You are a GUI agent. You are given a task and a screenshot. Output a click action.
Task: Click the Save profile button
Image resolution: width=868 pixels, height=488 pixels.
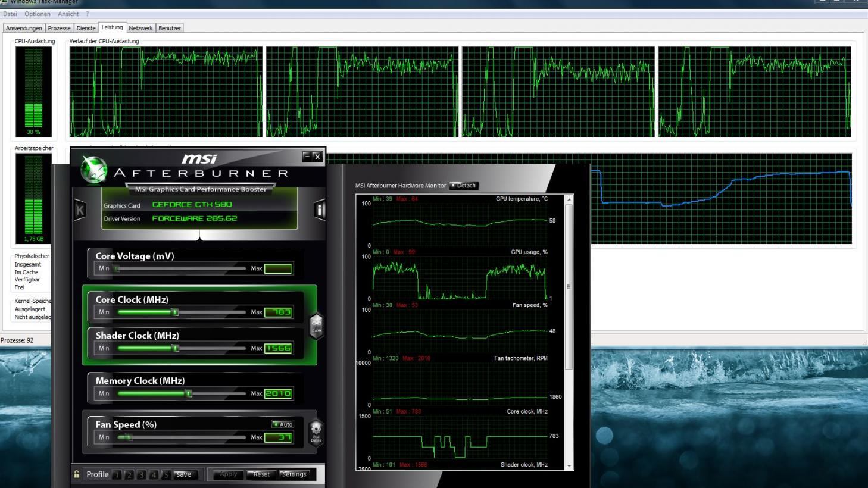point(185,474)
